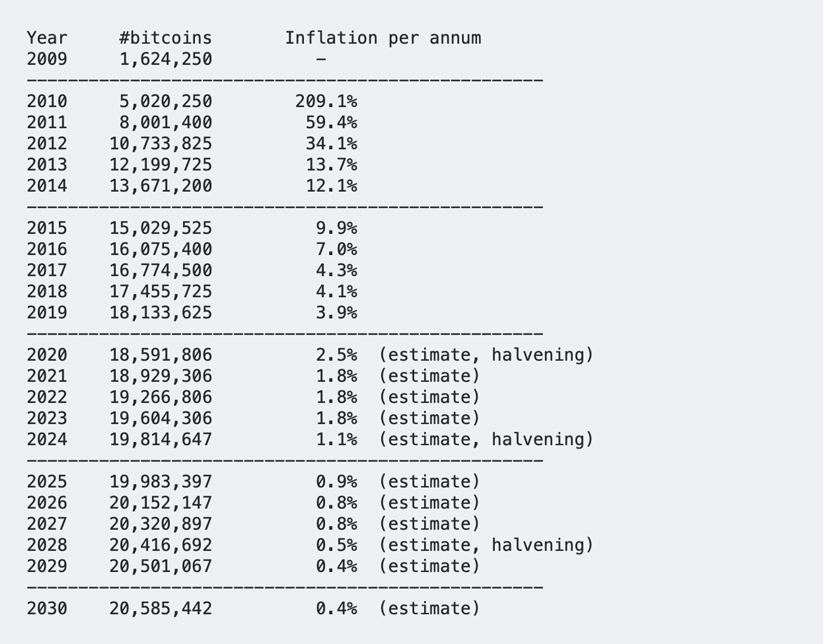Select the 2009 bitcoin count 1,624,250

[x=166, y=59]
